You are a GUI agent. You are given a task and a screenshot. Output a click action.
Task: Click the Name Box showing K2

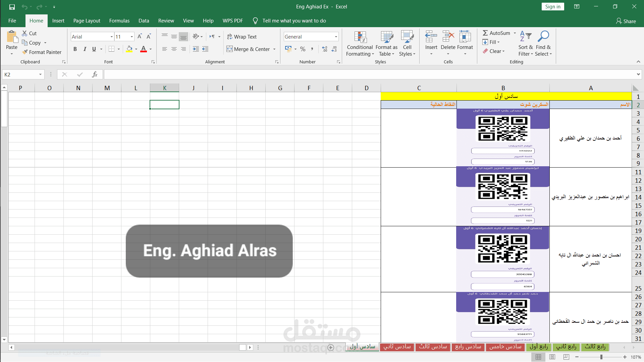21,74
